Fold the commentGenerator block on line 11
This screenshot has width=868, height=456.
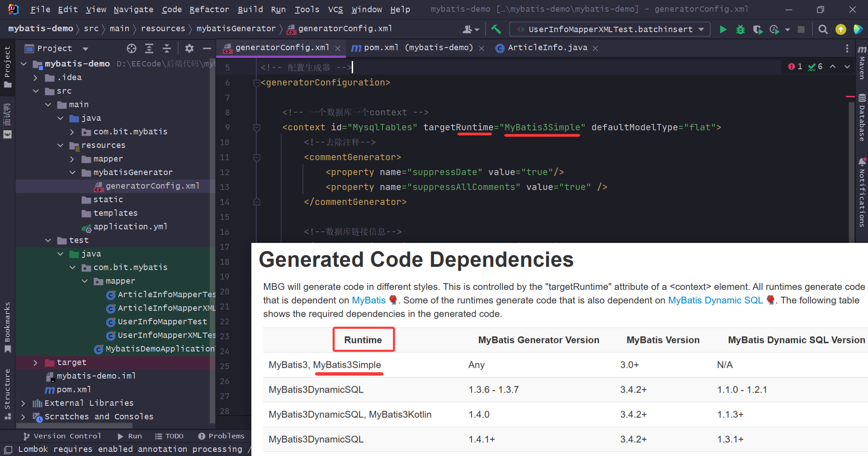click(x=257, y=157)
